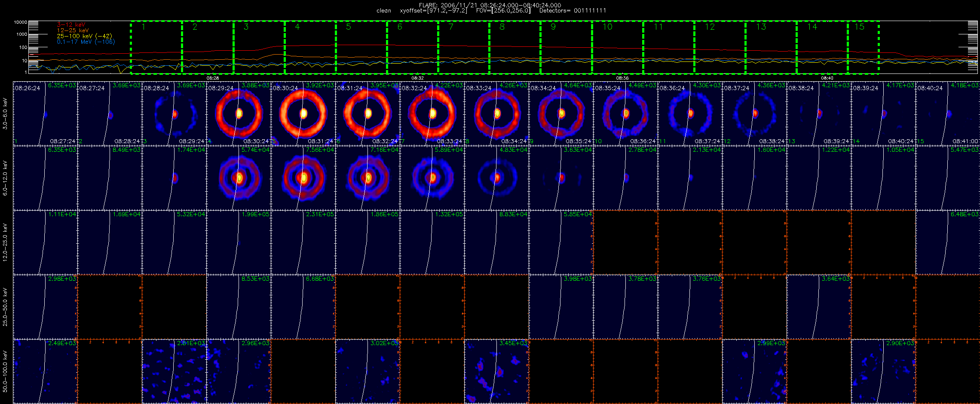Open the 6.0-12.0 keV image peaking 7.56E+04
Image resolution: width=980 pixels, height=404 pixels.
click(303, 178)
